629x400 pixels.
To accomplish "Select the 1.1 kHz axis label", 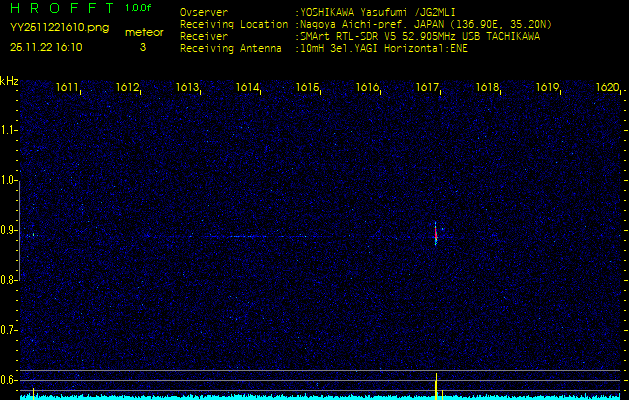I will [x=8, y=130].
